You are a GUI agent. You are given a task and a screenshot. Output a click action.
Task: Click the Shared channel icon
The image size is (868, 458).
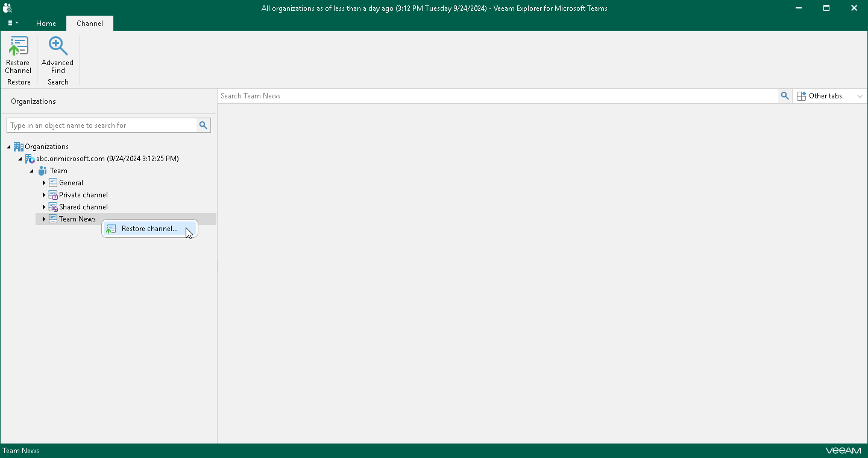click(x=52, y=206)
